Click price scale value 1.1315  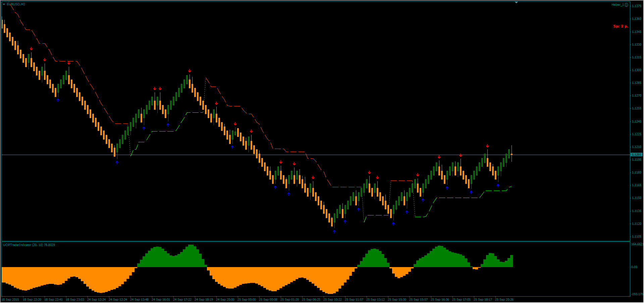(637, 57)
